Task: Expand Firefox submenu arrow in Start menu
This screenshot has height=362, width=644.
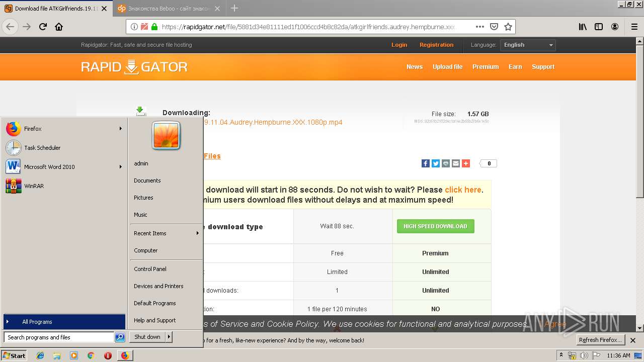Action: 121,129
